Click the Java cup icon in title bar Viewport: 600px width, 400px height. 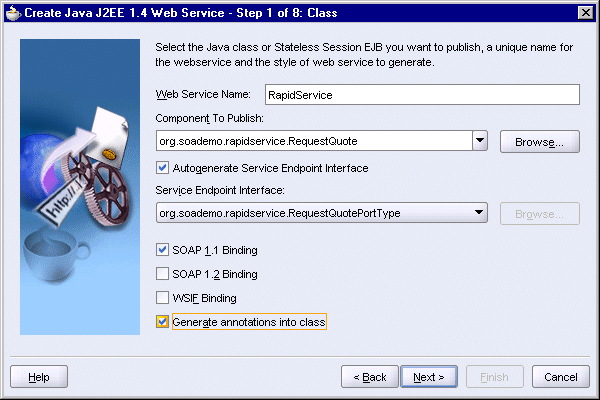click(x=14, y=13)
